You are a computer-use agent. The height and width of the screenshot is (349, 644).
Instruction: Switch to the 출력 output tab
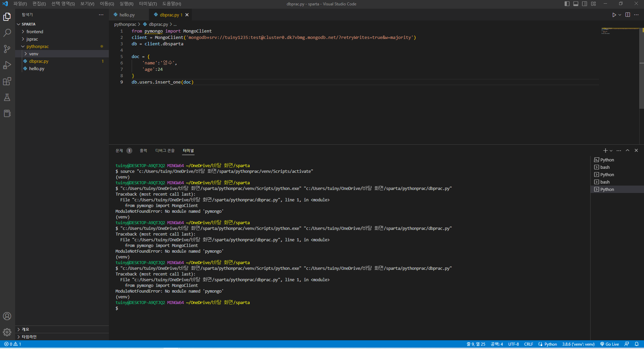click(x=143, y=151)
